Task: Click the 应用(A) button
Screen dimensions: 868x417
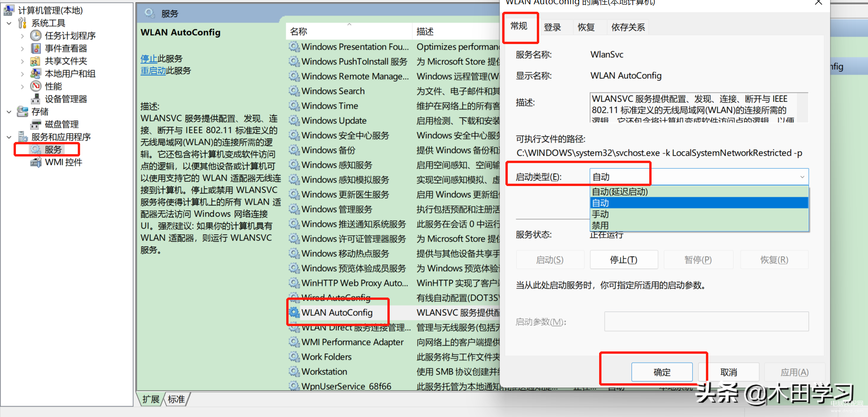Action: 794,372
